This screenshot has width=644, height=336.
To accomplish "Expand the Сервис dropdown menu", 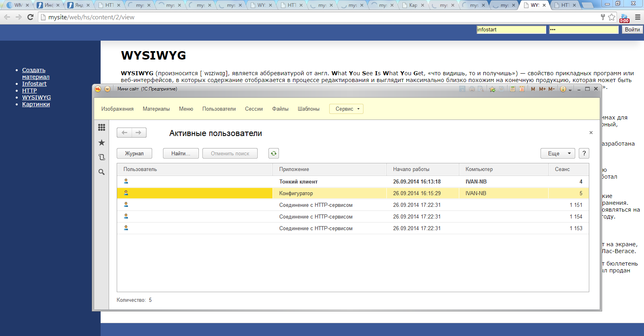I will [x=346, y=109].
